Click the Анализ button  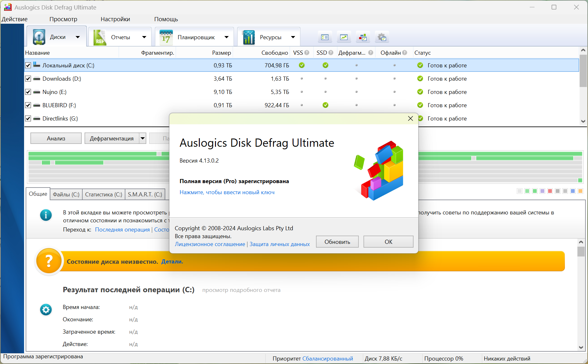pyautogui.click(x=56, y=138)
